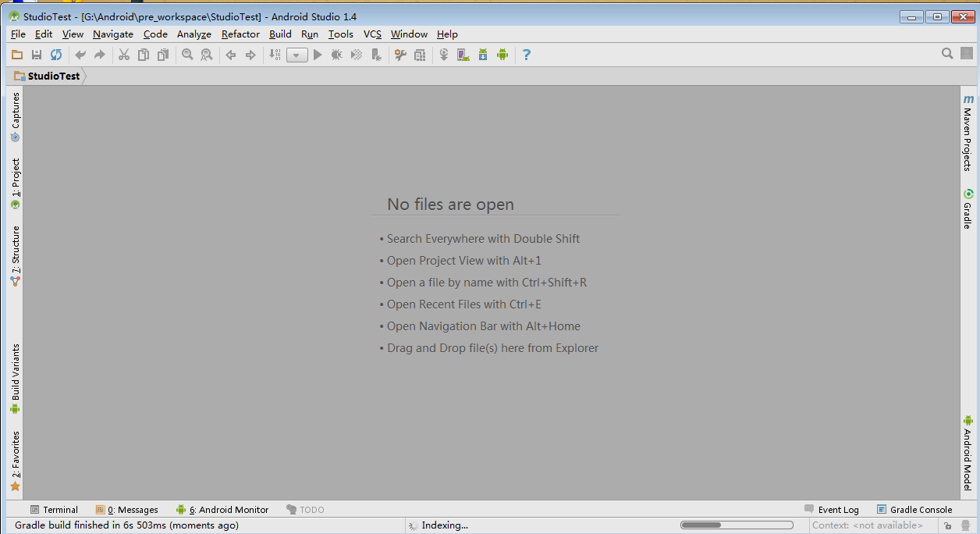The image size is (980, 534).
Task: Click the Cut scissors icon
Action: click(123, 55)
